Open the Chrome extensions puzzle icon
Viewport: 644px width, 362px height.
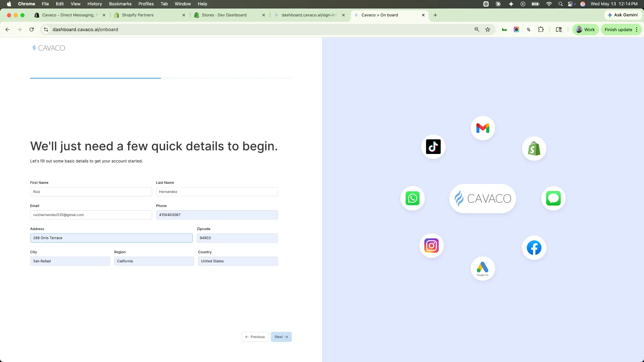(541, 30)
